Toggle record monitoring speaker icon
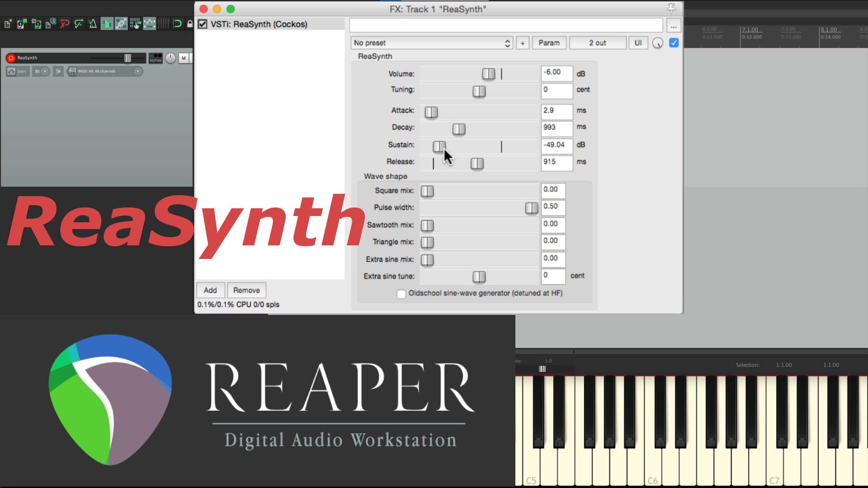Screen dimensions: 868x488 pos(58,71)
